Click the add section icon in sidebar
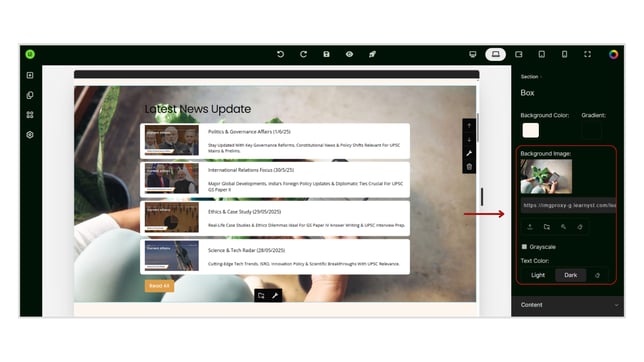 30,75
